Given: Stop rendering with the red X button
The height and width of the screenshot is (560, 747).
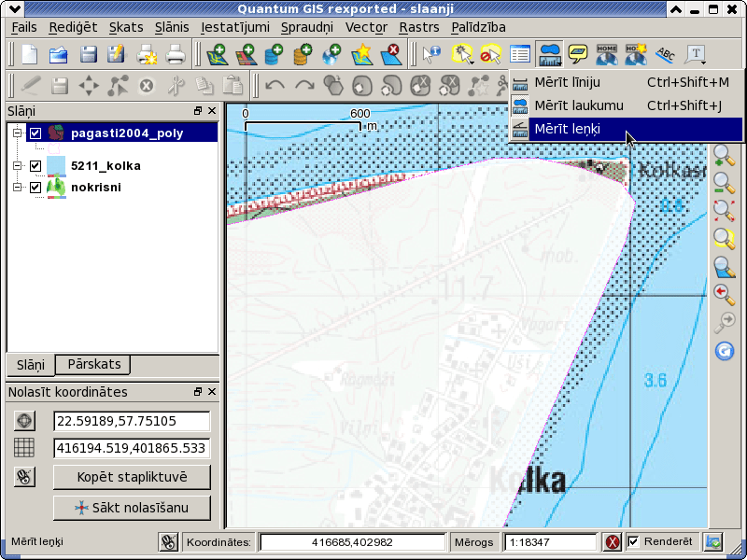Looking at the screenshot, I should tap(613, 542).
